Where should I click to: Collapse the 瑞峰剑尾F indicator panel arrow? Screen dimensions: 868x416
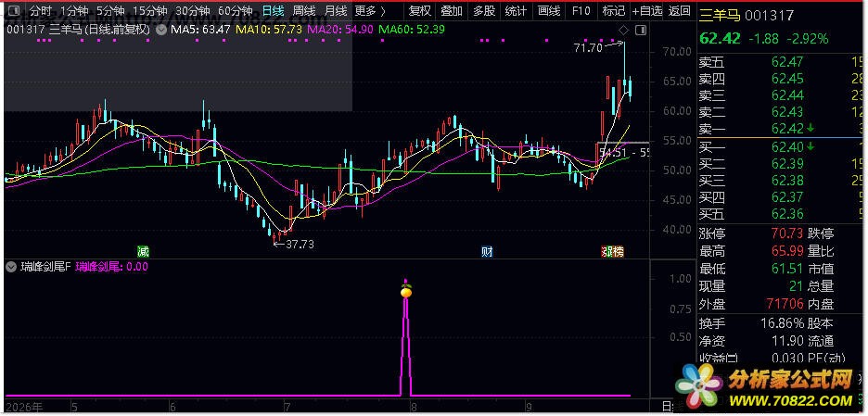pos(11,267)
